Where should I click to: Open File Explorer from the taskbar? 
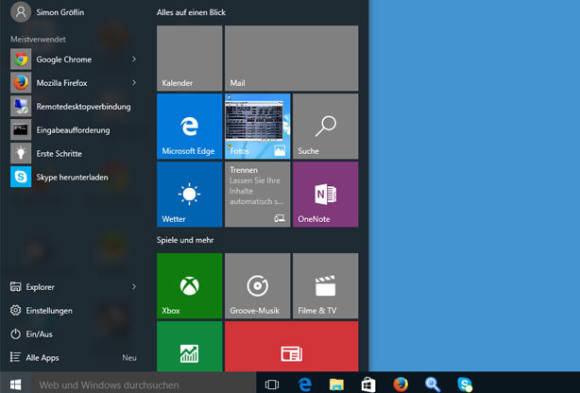[337, 385]
